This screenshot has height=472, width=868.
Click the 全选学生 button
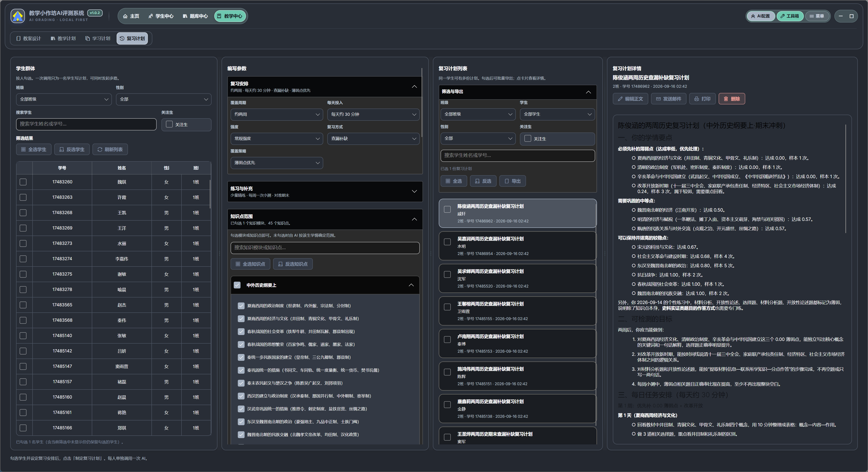(34, 150)
